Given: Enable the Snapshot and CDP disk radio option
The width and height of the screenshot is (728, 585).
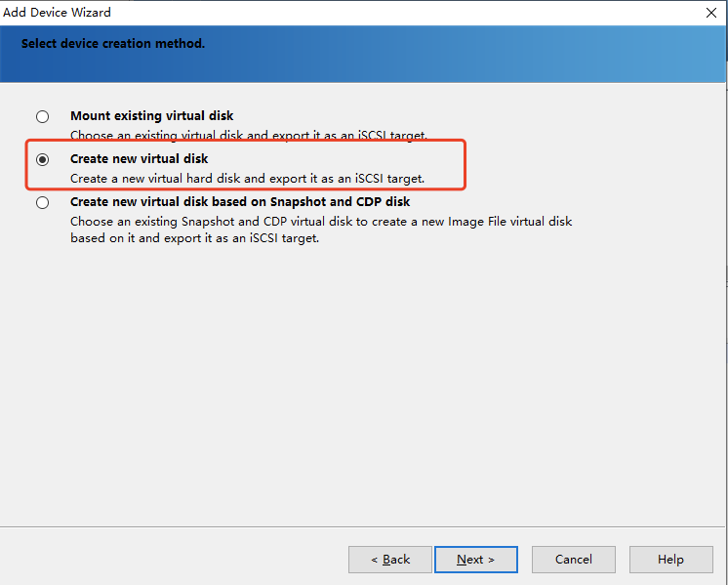Looking at the screenshot, I should coord(42,202).
